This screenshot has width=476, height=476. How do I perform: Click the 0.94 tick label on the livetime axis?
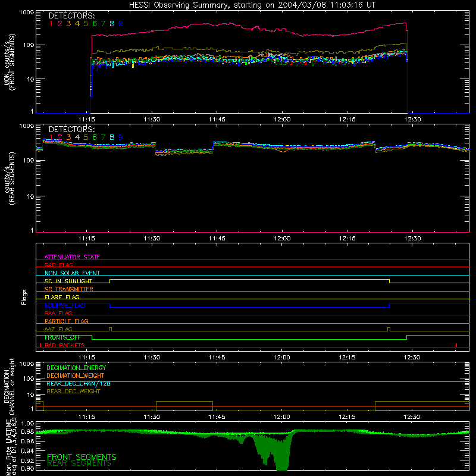tap(27, 451)
